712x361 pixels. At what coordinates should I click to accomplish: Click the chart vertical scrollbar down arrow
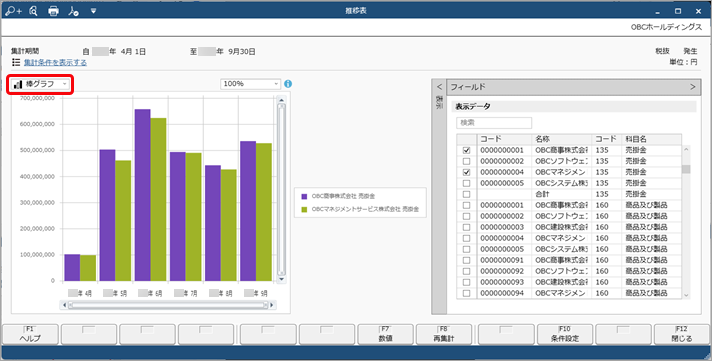[x=282, y=279]
